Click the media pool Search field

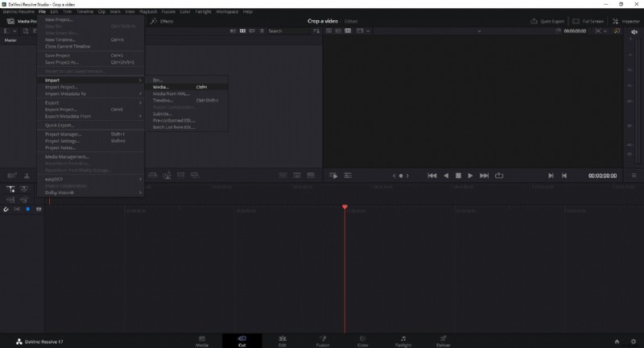287,31
